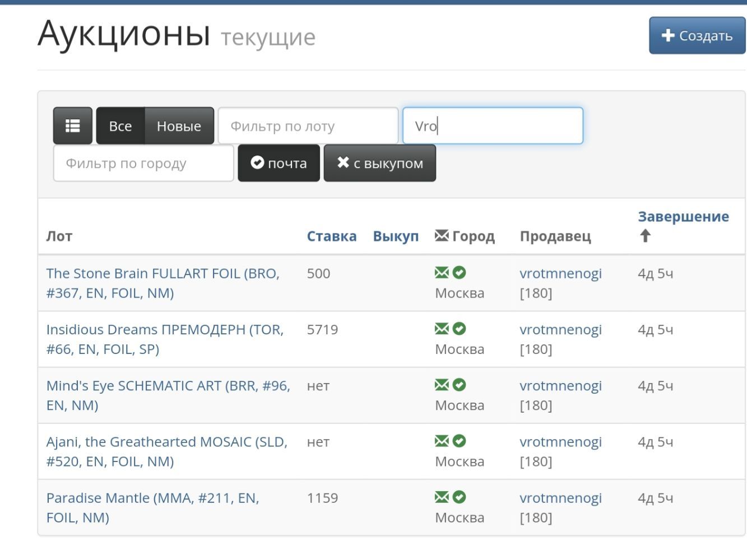The width and height of the screenshot is (747, 560).
Task: Toggle the с выкупом filter
Action: click(x=379, y=163)
